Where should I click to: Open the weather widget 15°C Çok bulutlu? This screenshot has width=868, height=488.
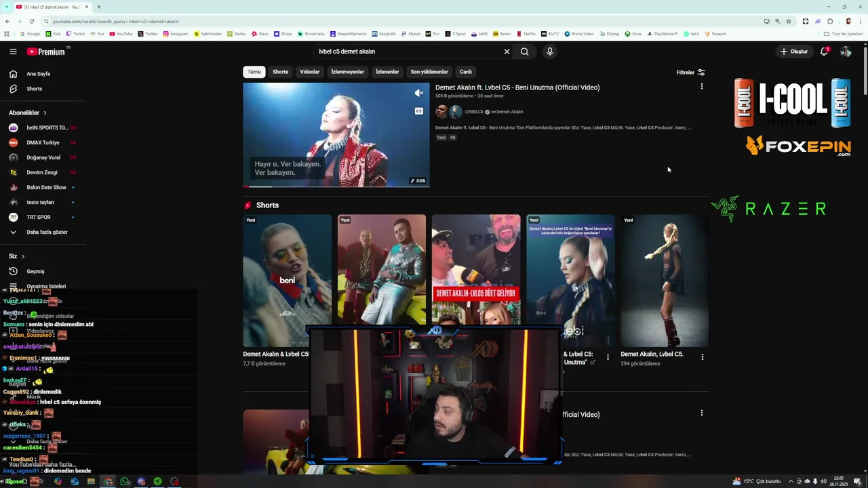[757, 481]
